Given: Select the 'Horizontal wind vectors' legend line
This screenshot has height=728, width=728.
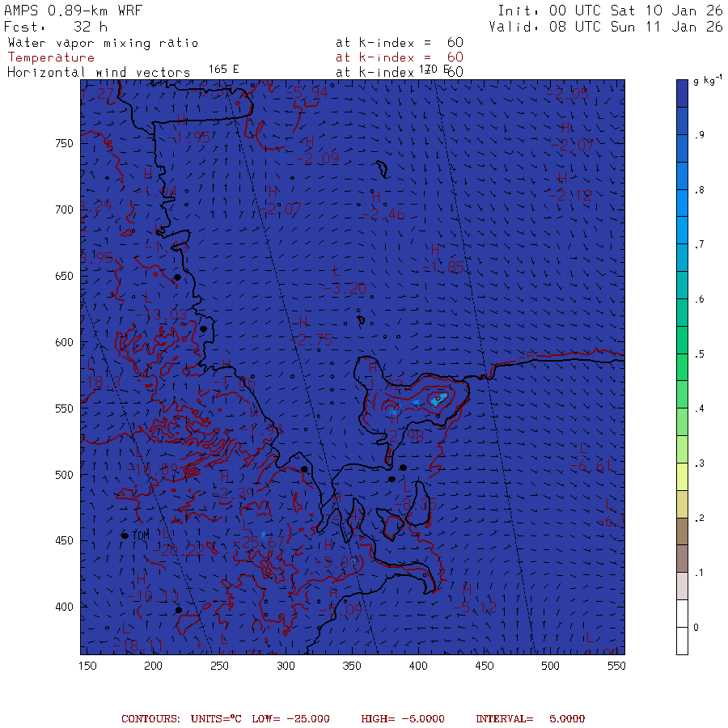Looking at the screenshot, I should [99, 72].
